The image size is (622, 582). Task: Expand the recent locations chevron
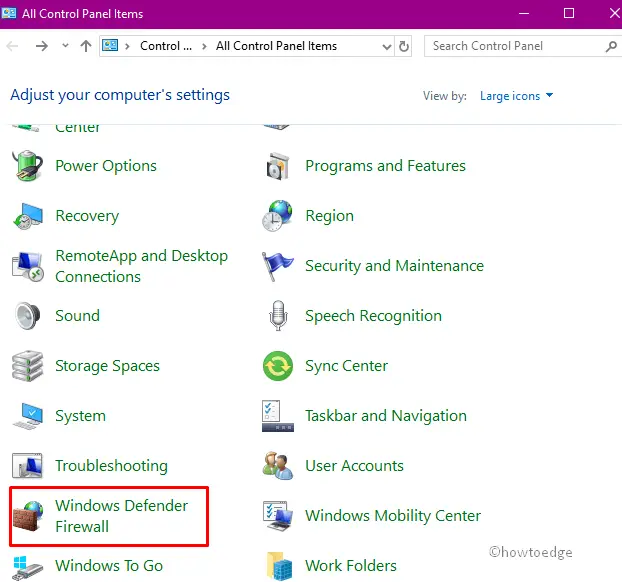pyautogui.click(x=65, y=46)
